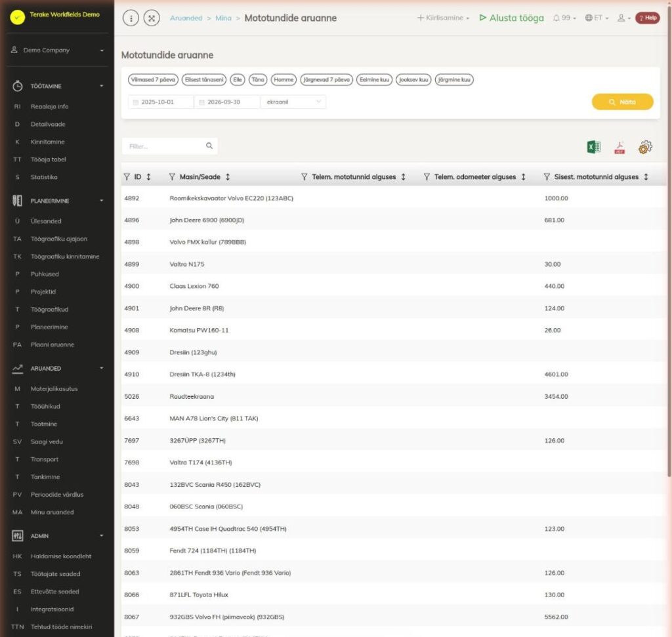Select the Viimased 7 päeva preset
This screenshot has width=672, height=637.
tap(153, 79)
